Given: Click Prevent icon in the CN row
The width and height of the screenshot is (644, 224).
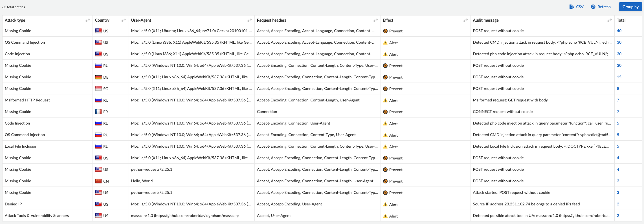Looking at the screenshot, I should (x=385, y=181).
